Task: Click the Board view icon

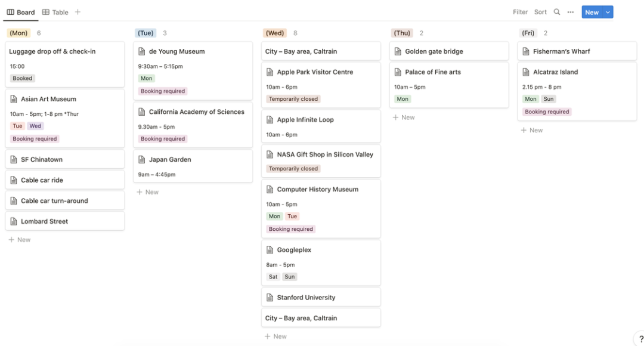Action: pyautogui.click(x=11, y=12)
